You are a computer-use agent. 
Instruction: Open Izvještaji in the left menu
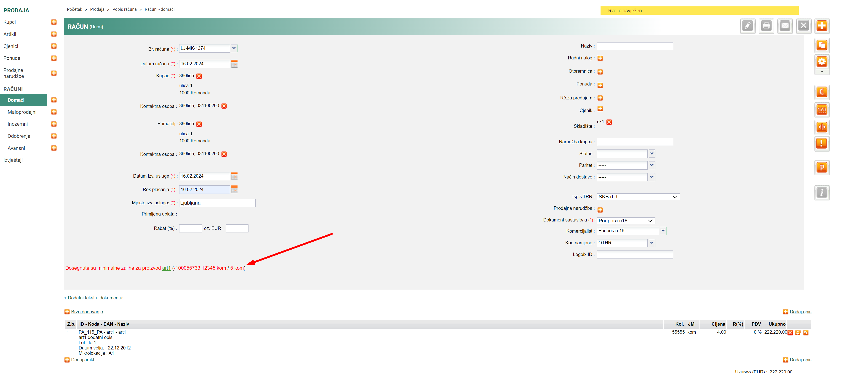coord(13,160)
